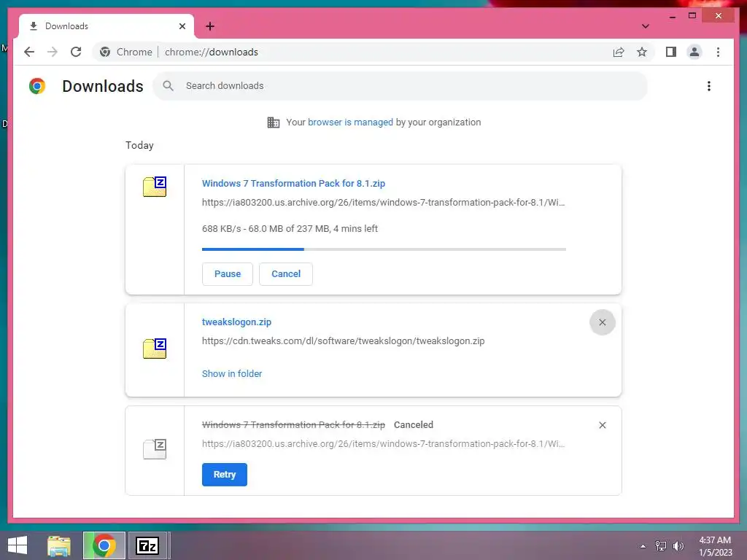Screen dimensions: 747x560
Task: Bookmark this tab with the star icon
Action: [x=642, y=52]
